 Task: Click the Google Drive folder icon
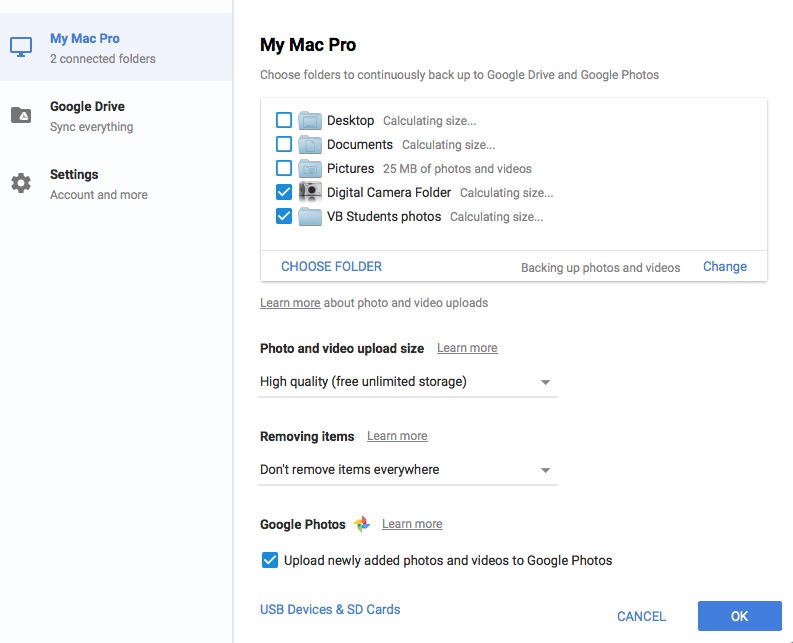click(21, 115)
